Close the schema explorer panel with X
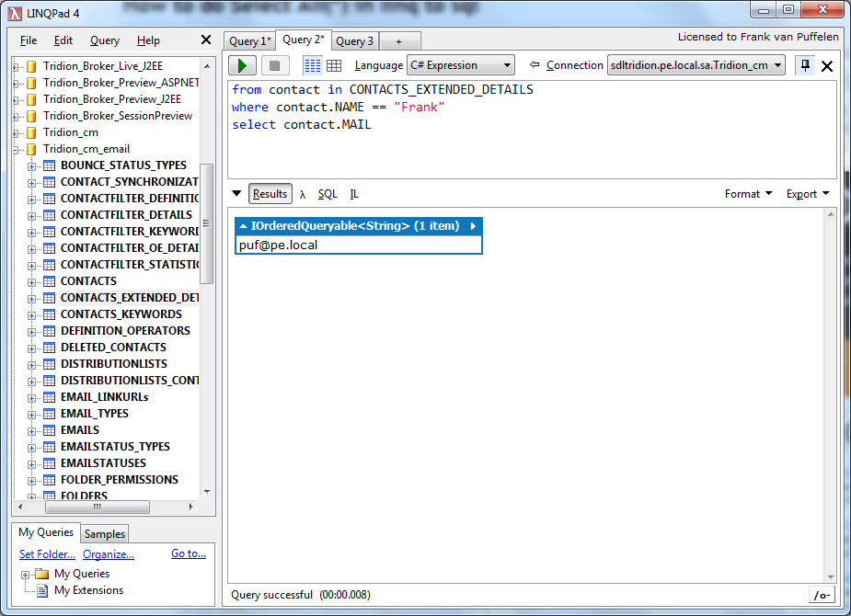The image size is (851, 616). (206, 40)
